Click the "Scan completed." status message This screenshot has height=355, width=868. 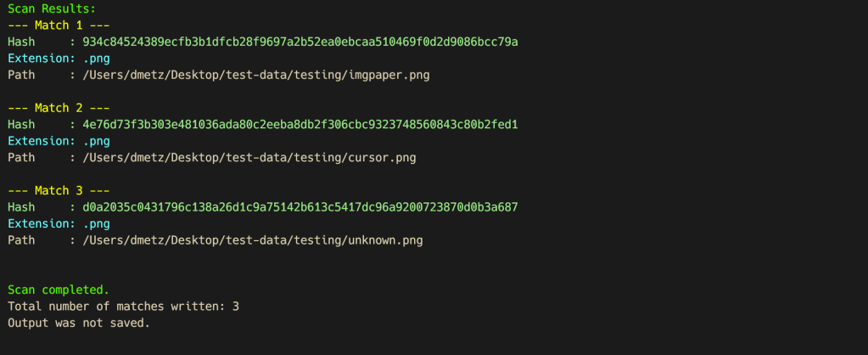click(x=58, y=290)
